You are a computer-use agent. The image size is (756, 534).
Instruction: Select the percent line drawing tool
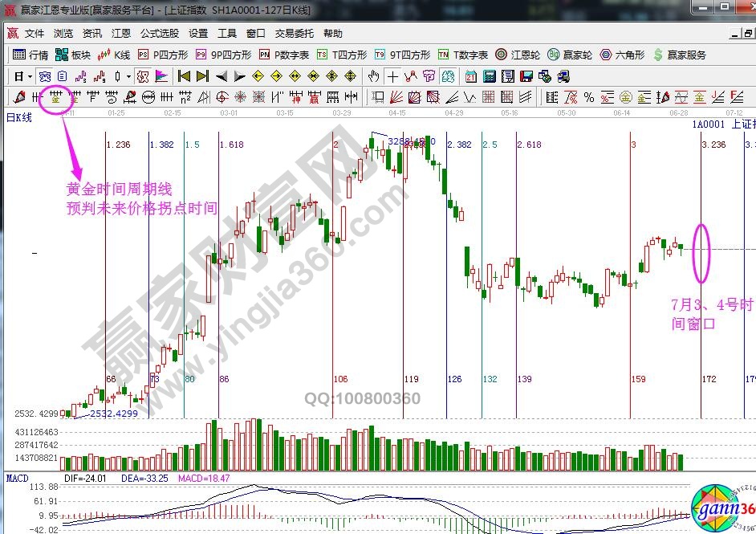(588, 97)
